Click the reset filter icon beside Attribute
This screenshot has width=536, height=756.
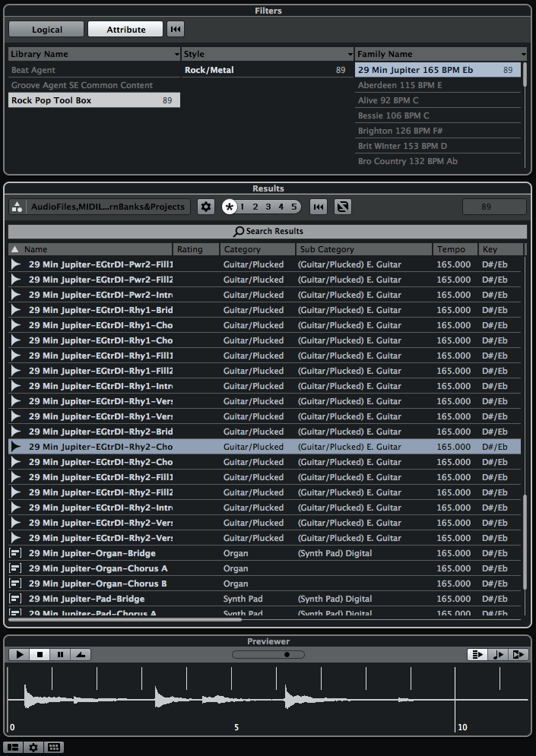tap(176, 30)
